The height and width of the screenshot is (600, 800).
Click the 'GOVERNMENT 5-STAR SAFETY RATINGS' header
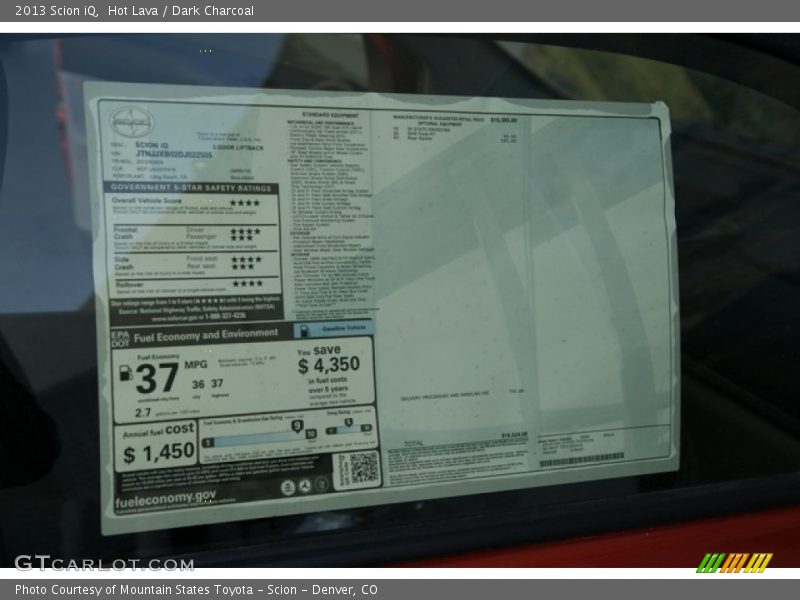(x=191, y=188)
